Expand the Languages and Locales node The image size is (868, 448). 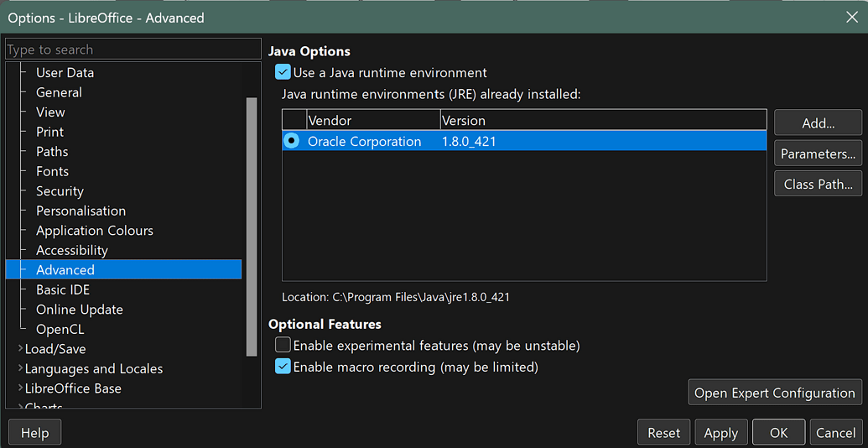[20, 368]
